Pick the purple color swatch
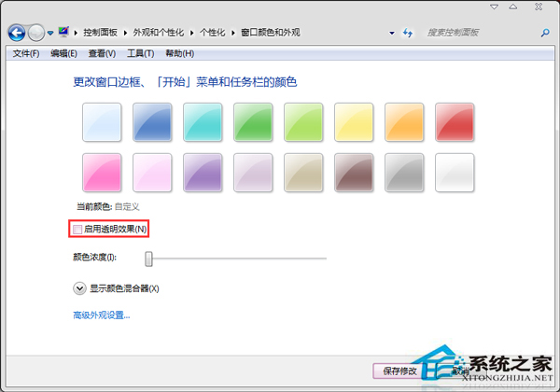The image size is (560, 392). tap(203, 173)
